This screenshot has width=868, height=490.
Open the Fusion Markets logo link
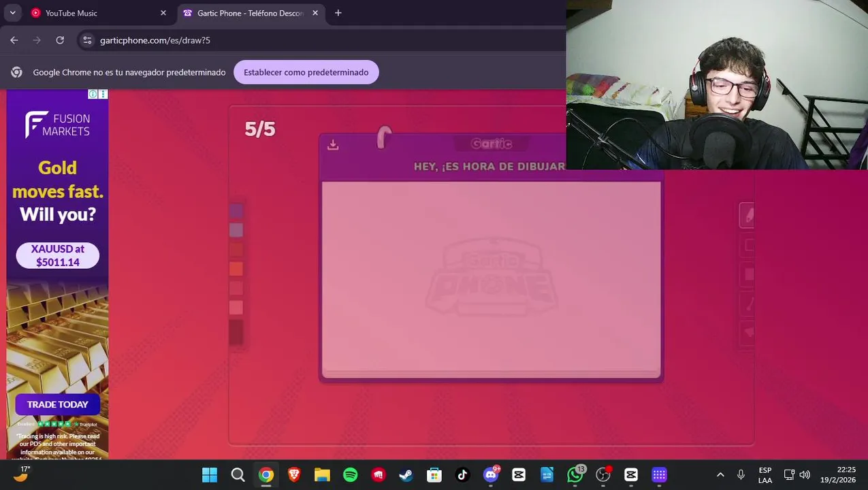pos(58,125)
